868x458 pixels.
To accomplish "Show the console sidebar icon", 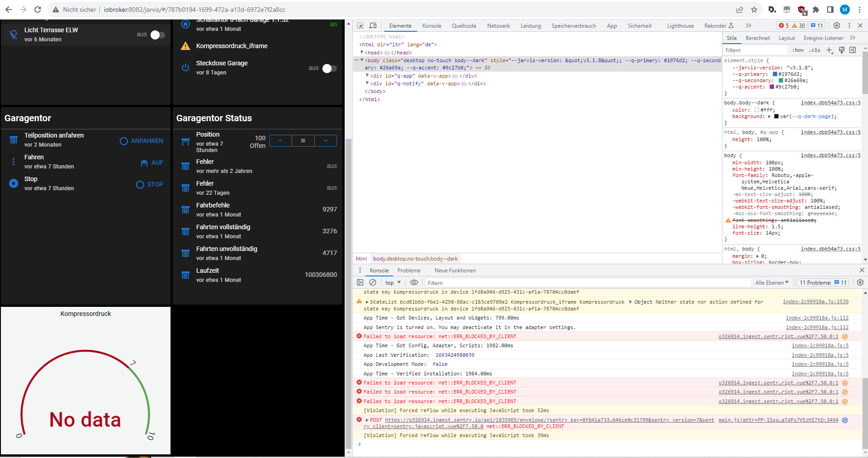I will pyautogui.click(x=360, y=282).
